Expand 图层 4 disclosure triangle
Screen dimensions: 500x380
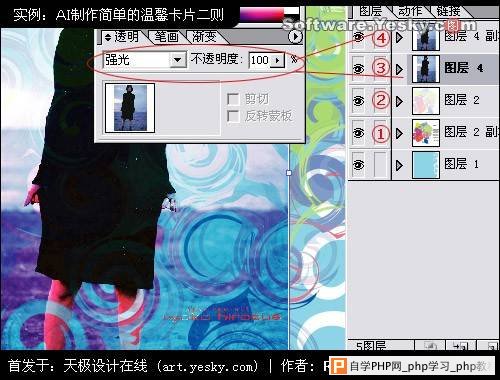(399, 69)
